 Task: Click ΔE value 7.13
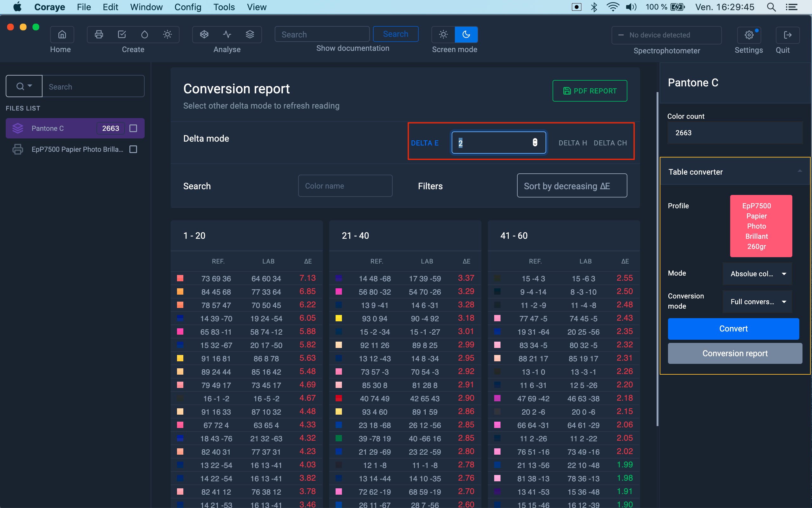pyautogui.click(x=307, y=278)
